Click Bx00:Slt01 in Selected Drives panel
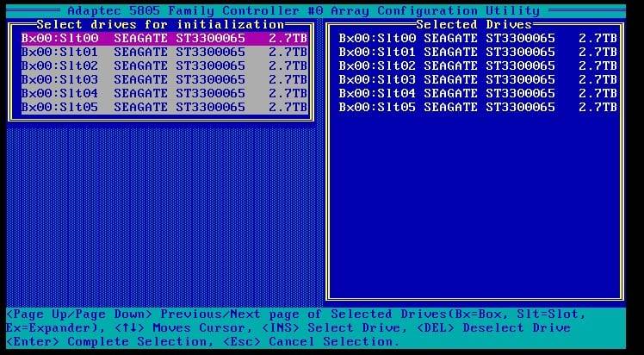Image resolution: width=644 pixels, height=355 pixels. coord(478,53)
